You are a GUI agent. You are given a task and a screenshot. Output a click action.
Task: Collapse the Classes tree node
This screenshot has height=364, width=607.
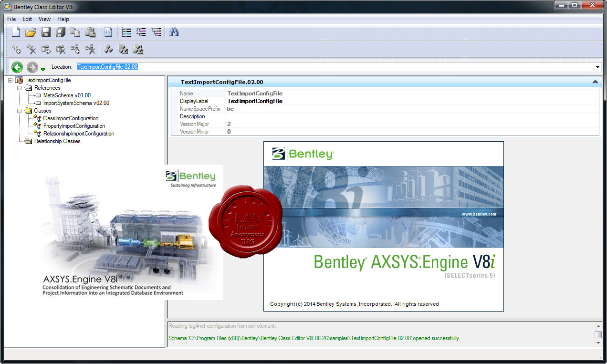pyautogui.click(x=20, y=111)
